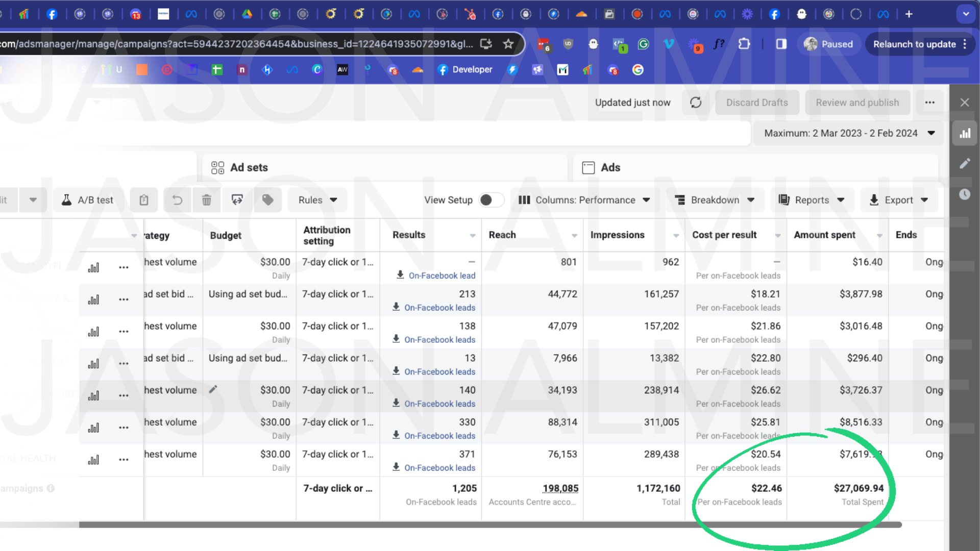The height and width of the screenshot is (551, 980).
Task: Expand the Breakdown dropdown
Action: (715, 200)
